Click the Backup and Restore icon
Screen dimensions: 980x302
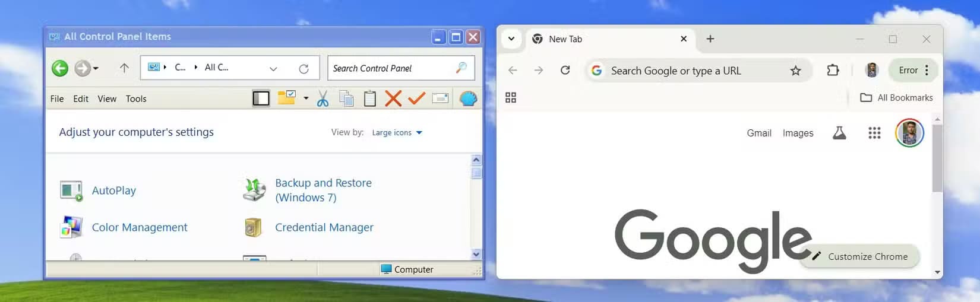[x=254, y=190]
